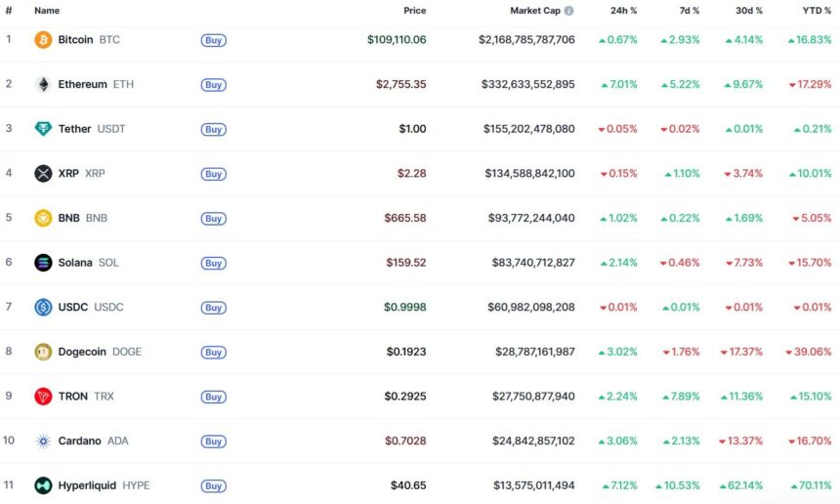Click the Solana logo icon
This screenshot has width=840, height=504.
pos(43,263)
